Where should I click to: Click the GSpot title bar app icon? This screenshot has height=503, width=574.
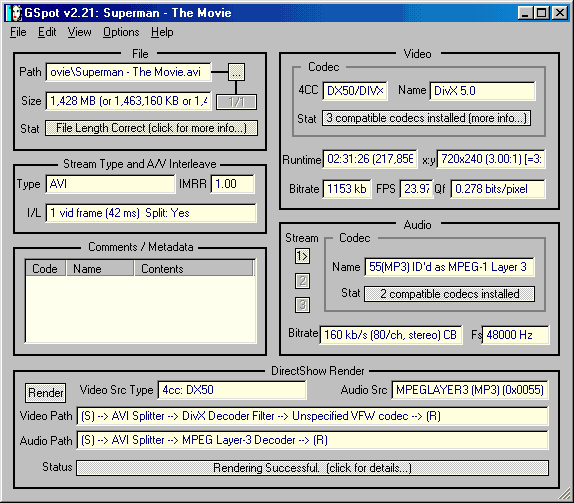15,13
